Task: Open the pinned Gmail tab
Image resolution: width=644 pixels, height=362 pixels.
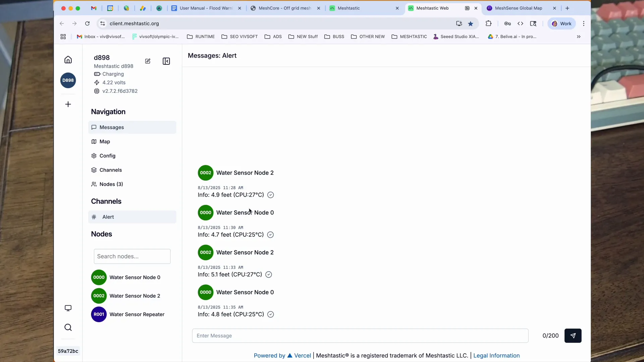Action: [94, 8]
